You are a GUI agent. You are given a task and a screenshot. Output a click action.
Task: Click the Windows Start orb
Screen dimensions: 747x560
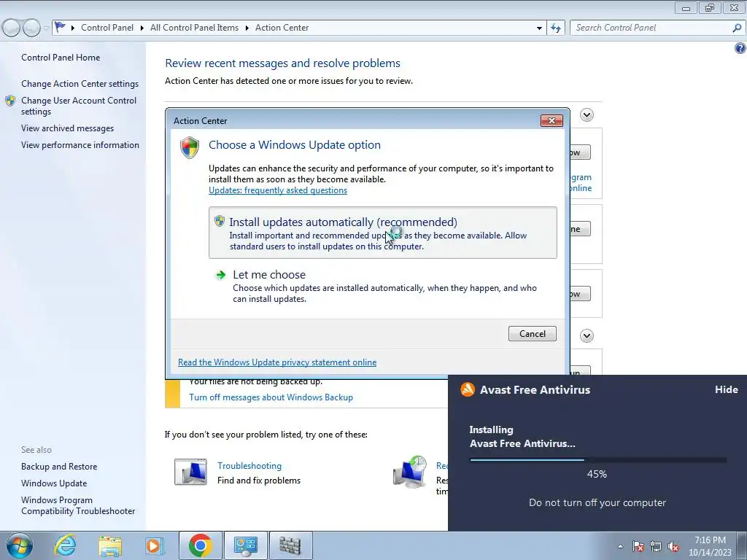(20, 545)
